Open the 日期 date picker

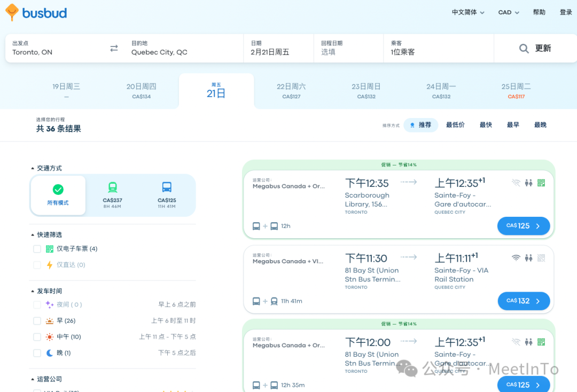click(278, 48)
